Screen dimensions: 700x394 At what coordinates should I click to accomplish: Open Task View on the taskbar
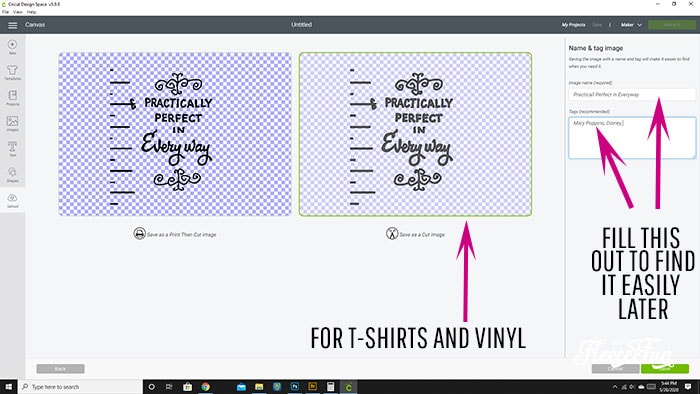tap(169, 387)
